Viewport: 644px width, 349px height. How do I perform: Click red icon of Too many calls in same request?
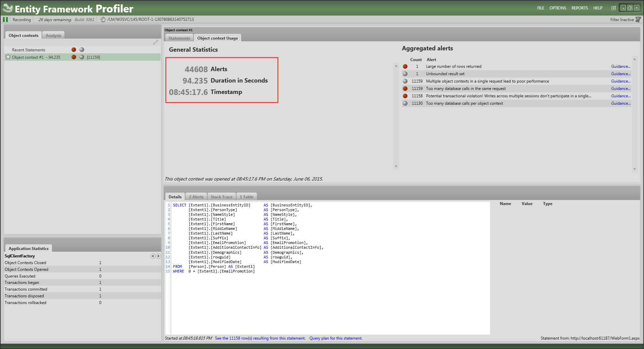point(405,89)
